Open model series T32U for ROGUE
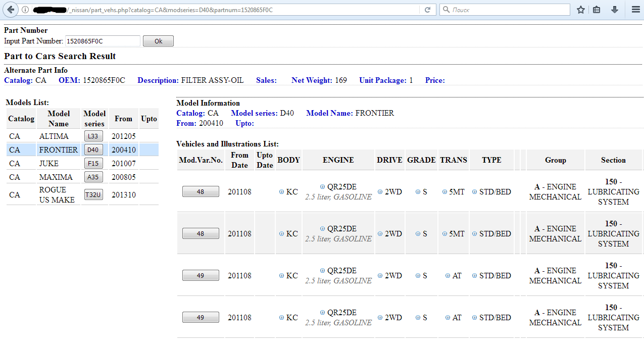Viewport: 644px width, 347px height. point(94,194)
